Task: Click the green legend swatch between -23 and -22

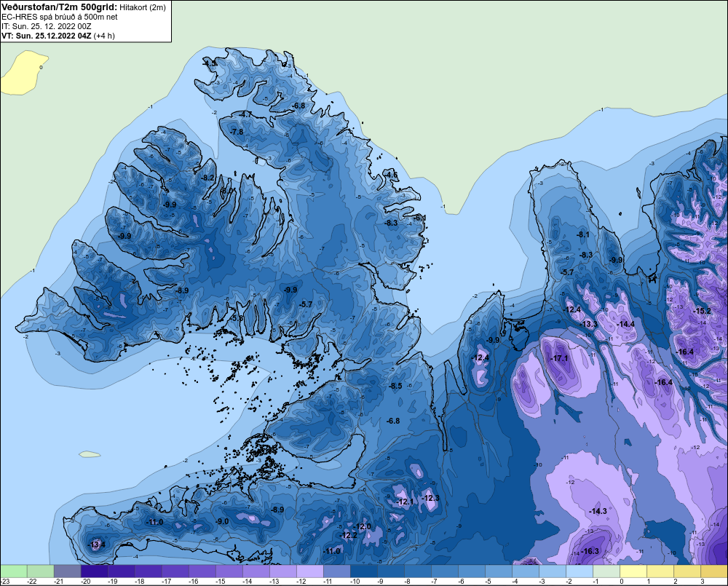Action: click(13, 571)
